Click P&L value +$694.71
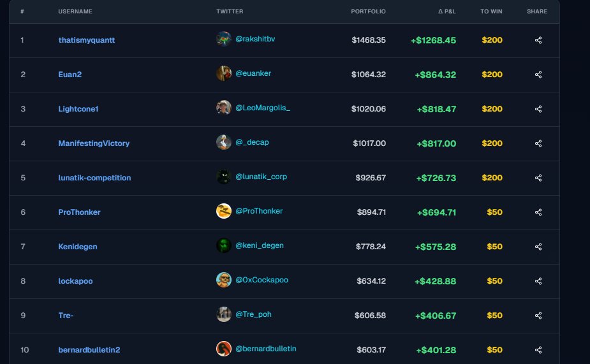 click(x=436, y=212)
